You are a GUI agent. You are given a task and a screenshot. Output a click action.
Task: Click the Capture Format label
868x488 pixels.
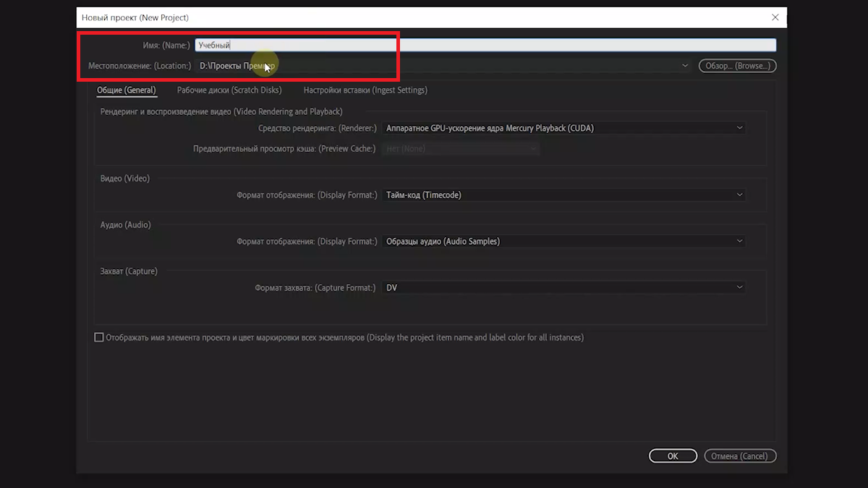(x=315, y=288)
